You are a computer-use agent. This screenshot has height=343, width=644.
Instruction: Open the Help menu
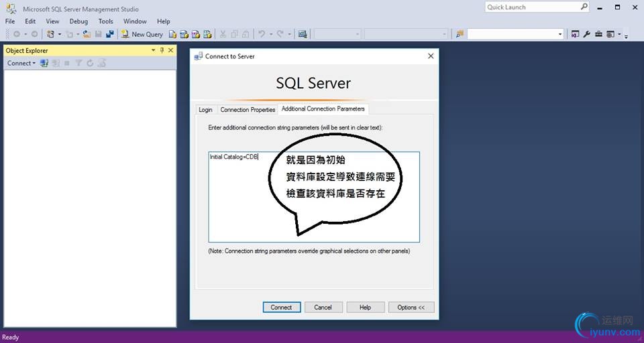[x=164, y=21]
